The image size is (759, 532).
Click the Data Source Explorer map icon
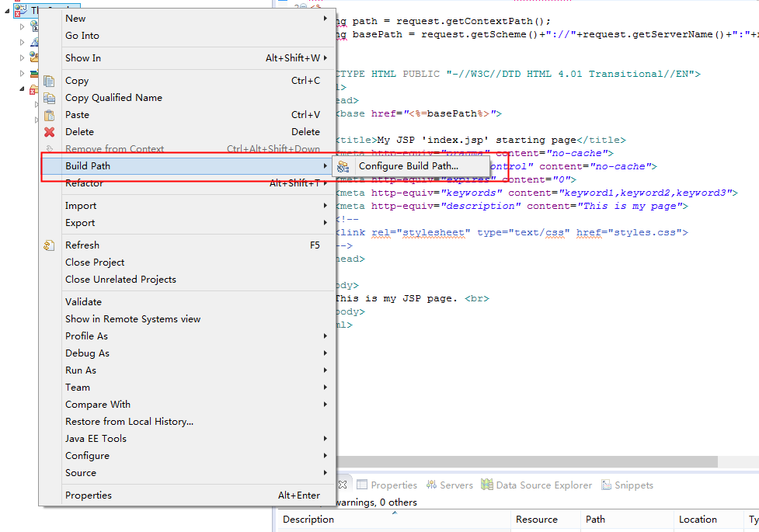click(486, 485)
